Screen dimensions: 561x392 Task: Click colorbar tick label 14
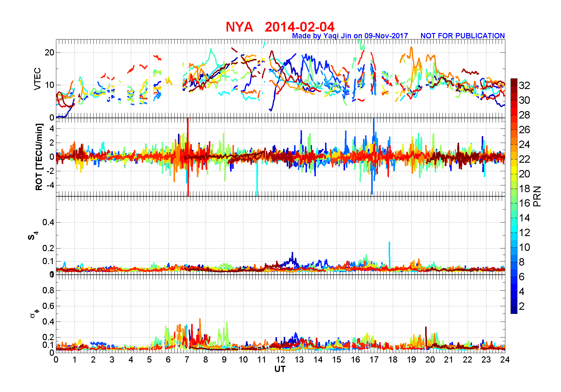[x=524, y=218]
